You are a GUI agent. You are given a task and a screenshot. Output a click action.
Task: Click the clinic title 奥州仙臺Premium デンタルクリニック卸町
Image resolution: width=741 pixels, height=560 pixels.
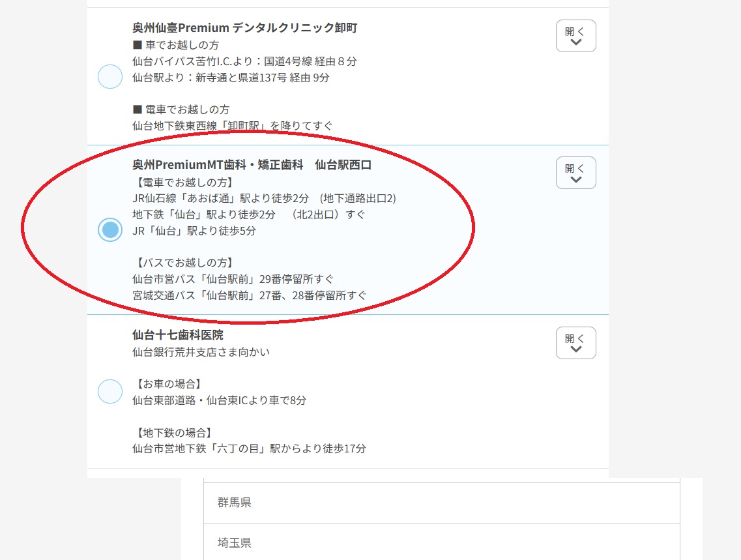pos(245,28)
